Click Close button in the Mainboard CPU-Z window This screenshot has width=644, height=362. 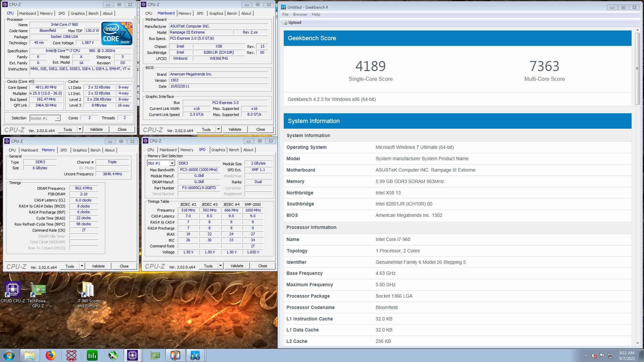pos(261,129)
